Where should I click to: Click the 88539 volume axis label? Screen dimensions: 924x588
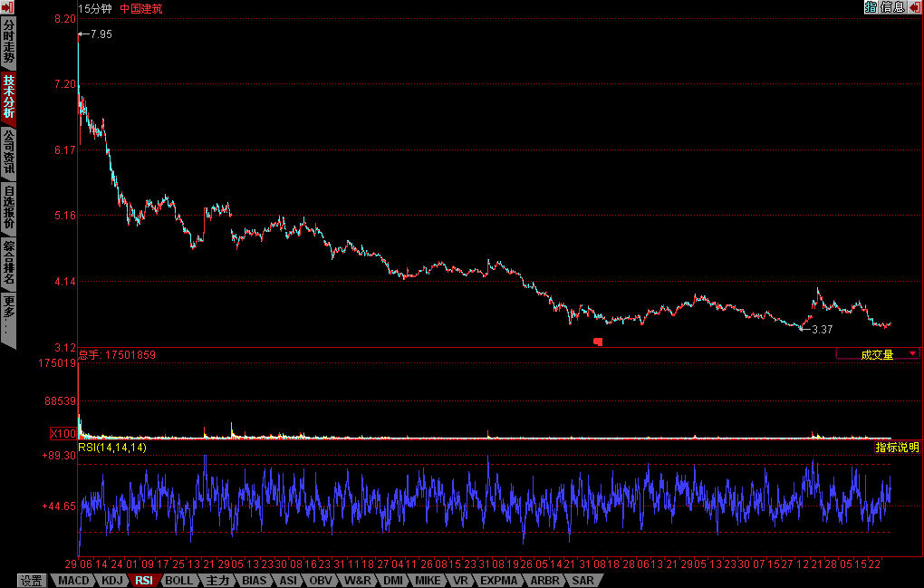coord(61,401)
